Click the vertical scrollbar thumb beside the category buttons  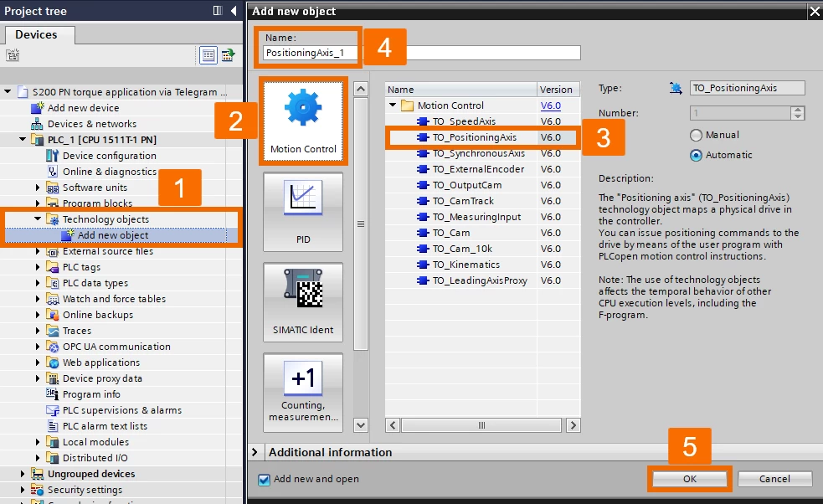pyautogui.click(x=361, y=224)
